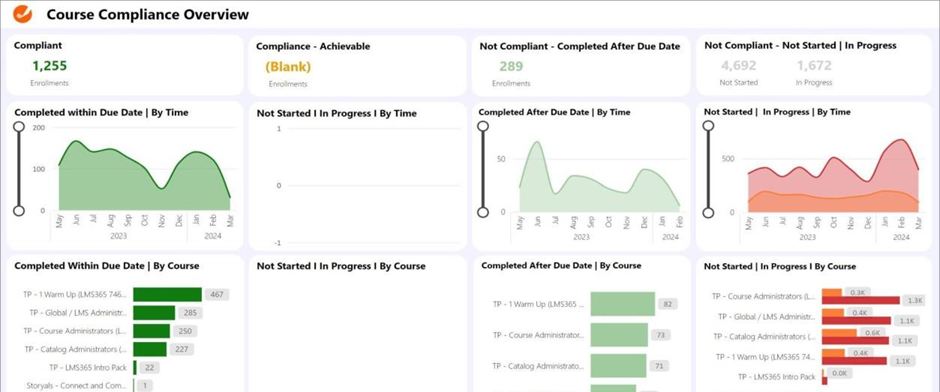Image resolution: width=940 pixels, height=392 pixels.
Task: Select bottom slider handle on Completed within Due Date chart
Action: [19, 210]
